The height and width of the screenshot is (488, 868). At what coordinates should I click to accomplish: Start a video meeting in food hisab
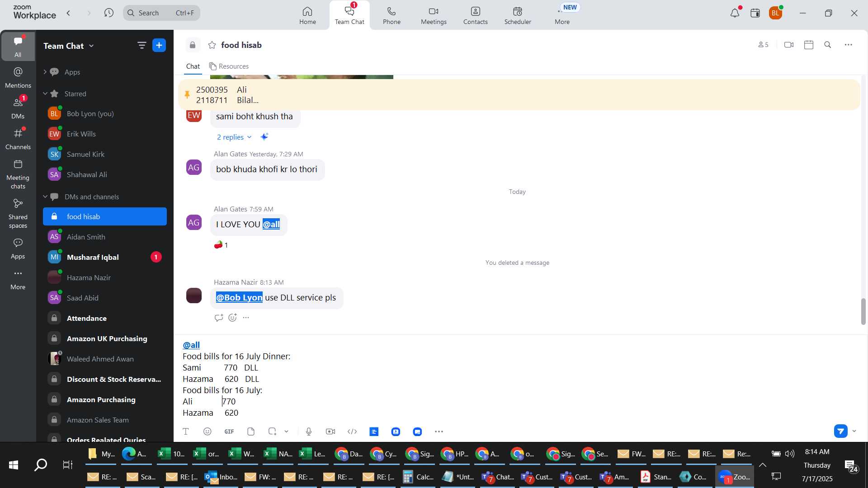click(x=789, y=45)
